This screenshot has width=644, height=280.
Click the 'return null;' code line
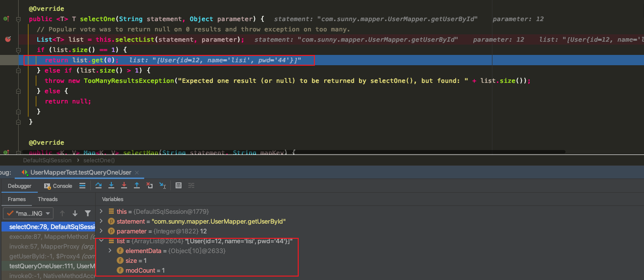point(68,102)
